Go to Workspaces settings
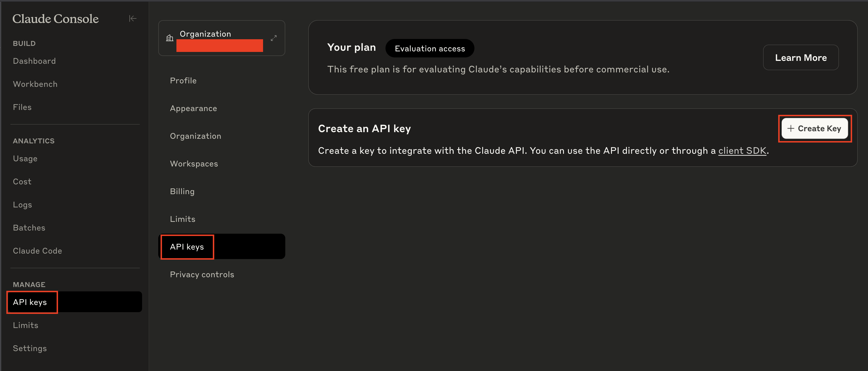 pyautogui.click(x=194, y=164)
